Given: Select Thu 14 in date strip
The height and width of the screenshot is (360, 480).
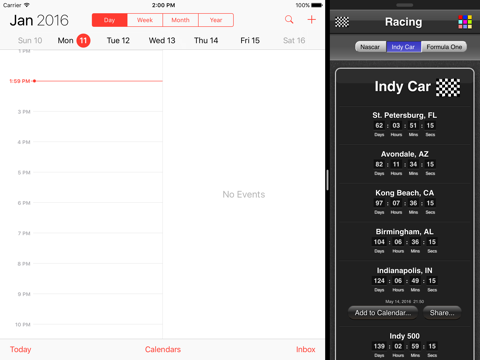Looking at the screenshot, I should [206, 41].
